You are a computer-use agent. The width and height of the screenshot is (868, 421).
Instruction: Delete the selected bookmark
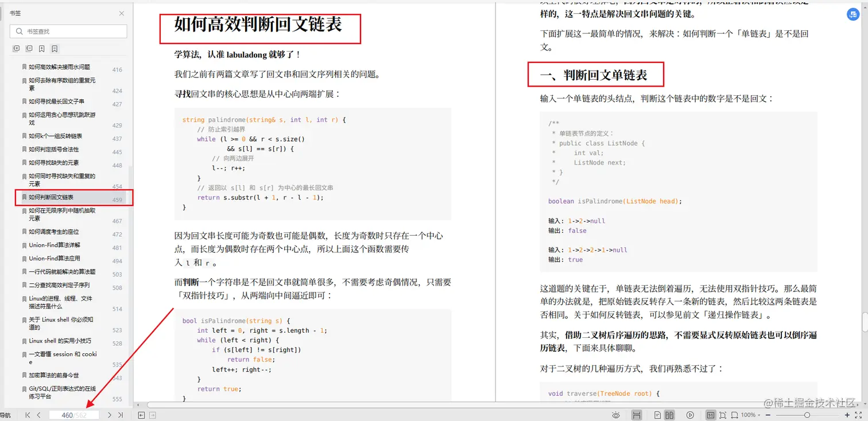click(x=54, y=48)
